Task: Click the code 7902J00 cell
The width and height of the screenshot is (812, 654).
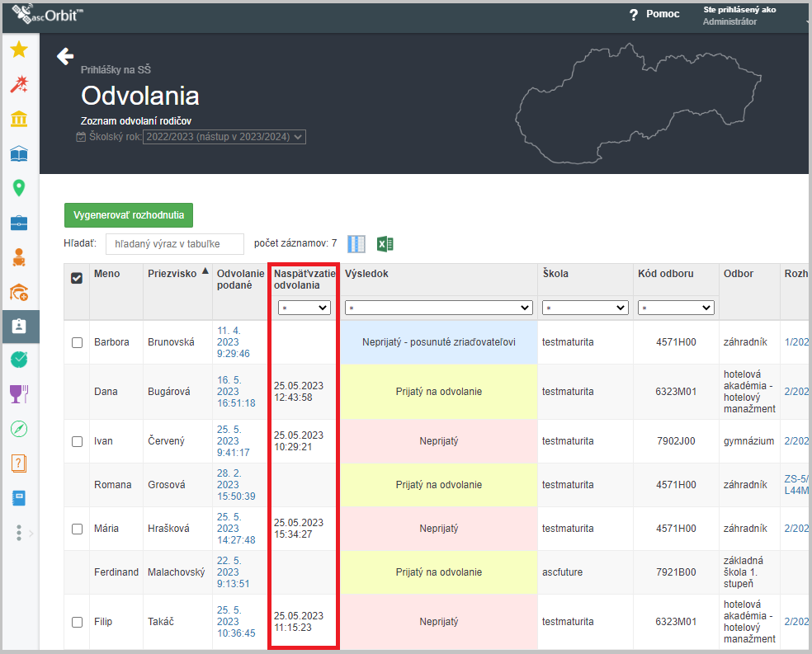Action: click(676, 441)
